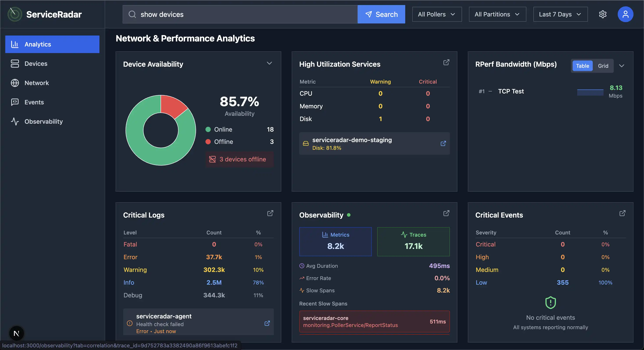Open settings gear icon in header
644x350 pixels.
(x=603, y=14)
